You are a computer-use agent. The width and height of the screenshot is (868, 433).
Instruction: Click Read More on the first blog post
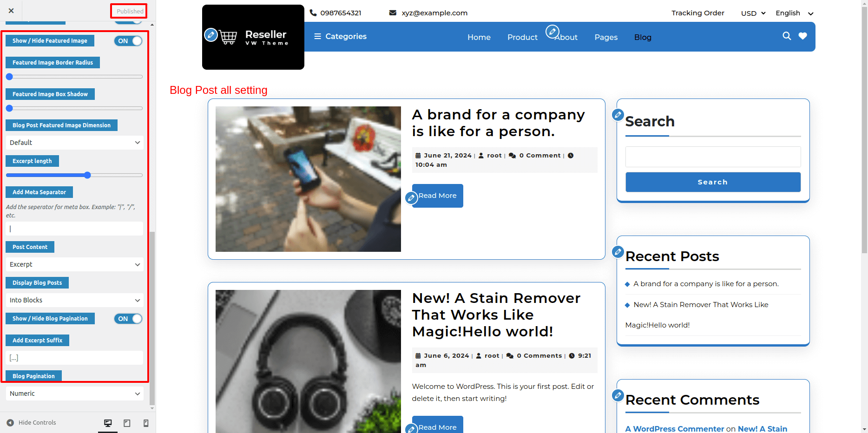tap(438, 196)
